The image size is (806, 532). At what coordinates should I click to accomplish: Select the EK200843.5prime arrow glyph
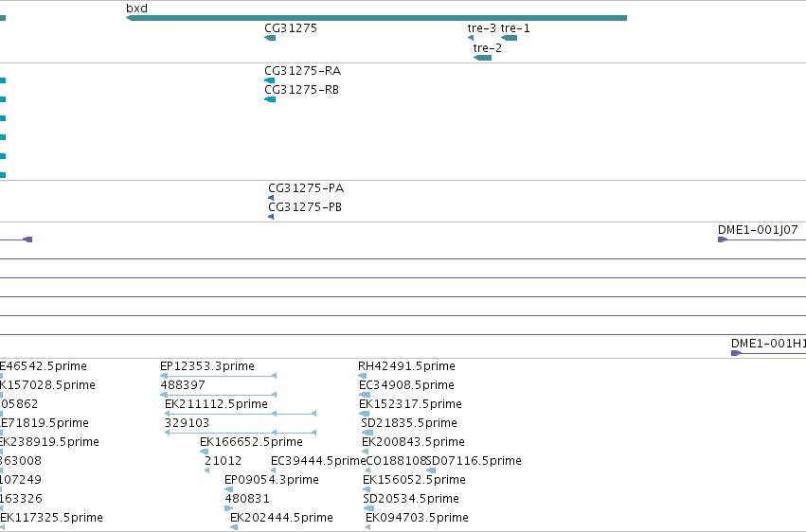click(365, 452)
